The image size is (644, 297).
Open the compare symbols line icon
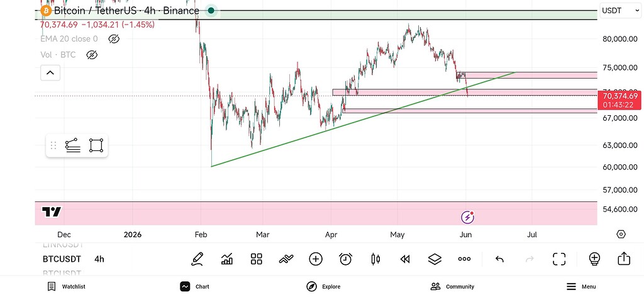(x=286, y=259)
